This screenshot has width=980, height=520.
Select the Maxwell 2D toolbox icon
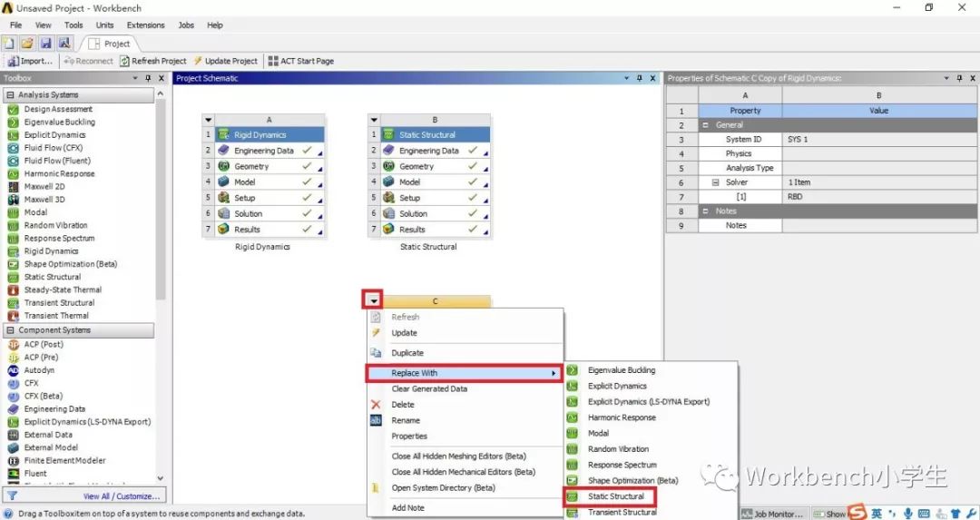click(13, 187)
